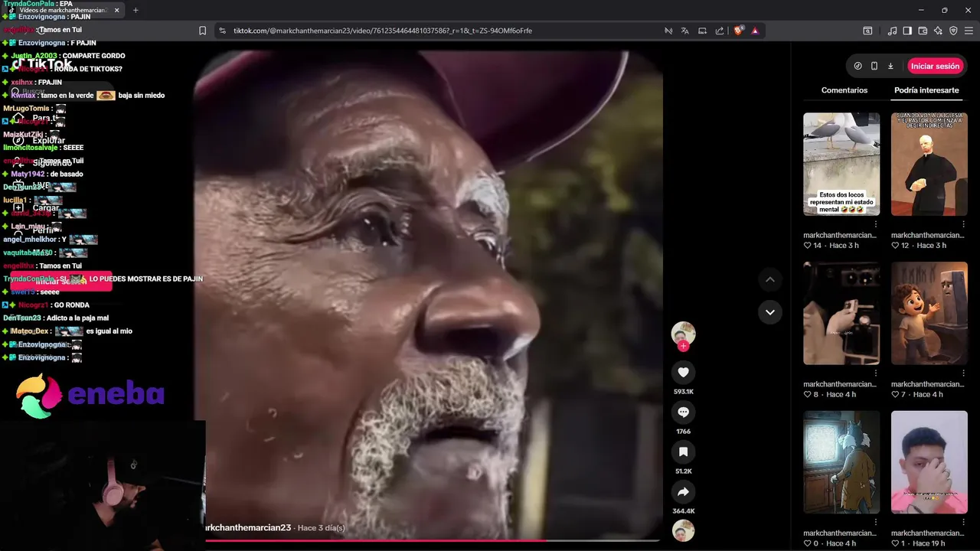Viewport: 980px width, 551px height.
Task: Click the phone app icon in top pill
Action: [x=874, y=66]
